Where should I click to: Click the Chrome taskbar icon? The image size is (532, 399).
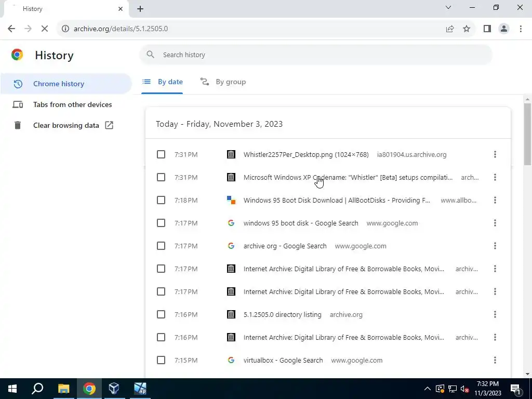(89, 389)
